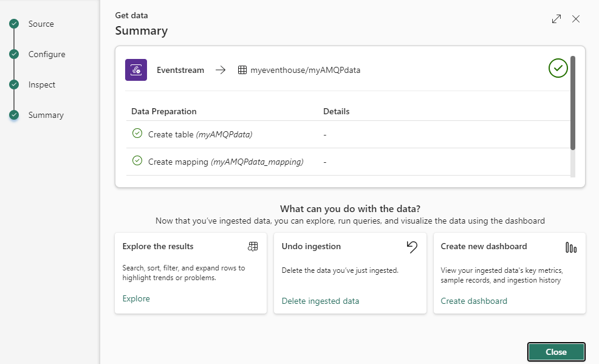
Task: Go to the Source step
Action: (x=41, y=24)
